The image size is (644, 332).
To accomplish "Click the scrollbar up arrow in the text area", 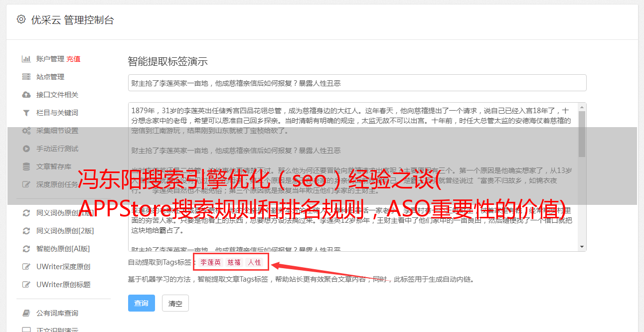I will tap(582, 107).
